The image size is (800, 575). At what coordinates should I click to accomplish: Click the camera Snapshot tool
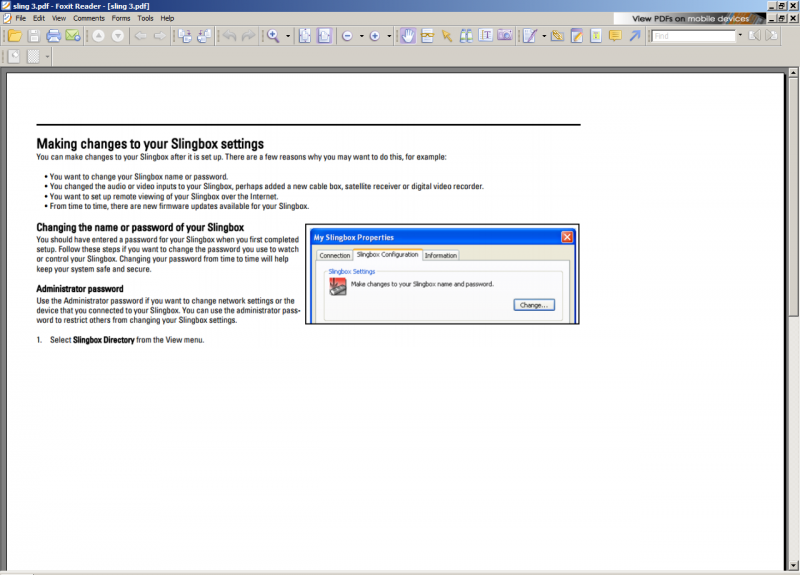pyautogui.click(x=505, y=36)
